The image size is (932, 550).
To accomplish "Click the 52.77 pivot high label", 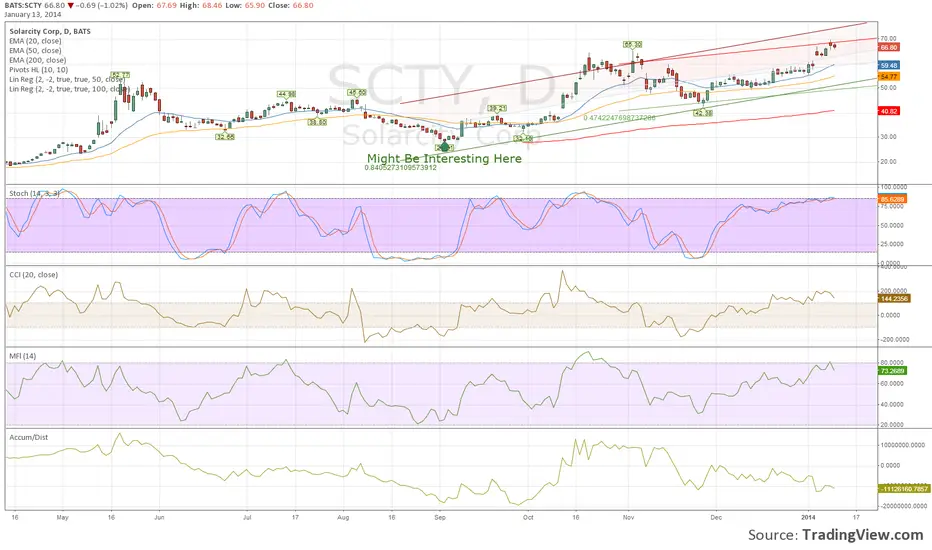I will tap(120, 75).
